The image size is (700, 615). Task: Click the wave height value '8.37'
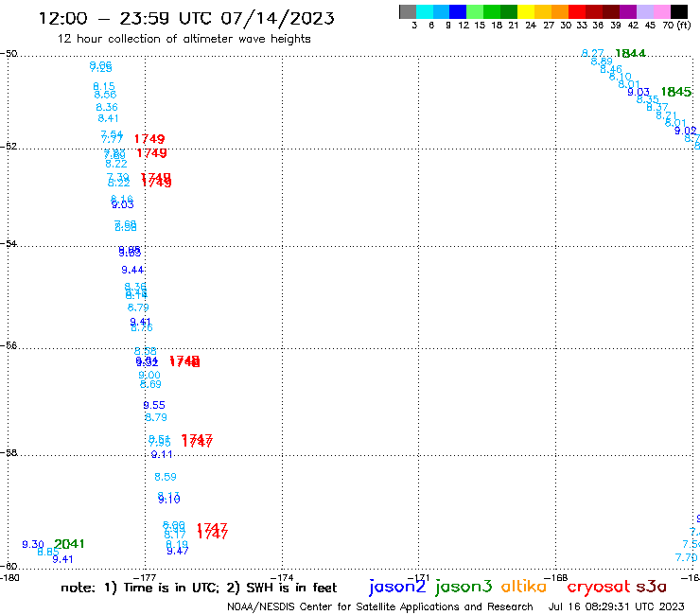(x=657, y=107)
